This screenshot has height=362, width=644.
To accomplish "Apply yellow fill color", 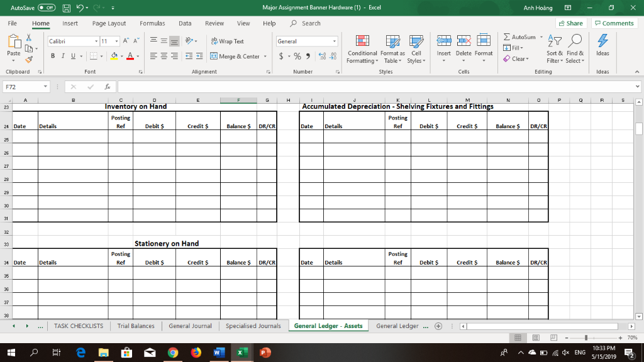I will [114, 56].
